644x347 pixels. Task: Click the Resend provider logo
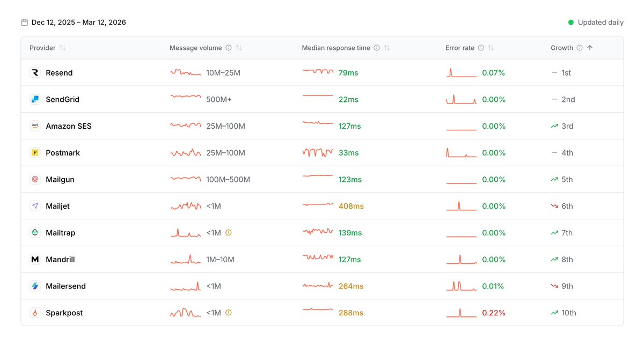[35, 72]
